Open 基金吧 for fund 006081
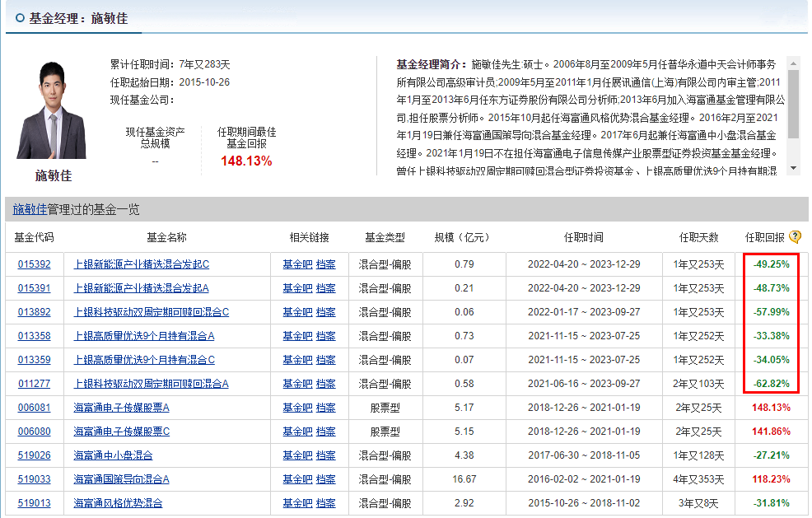 pyautogui.click(x=298, y=407)
